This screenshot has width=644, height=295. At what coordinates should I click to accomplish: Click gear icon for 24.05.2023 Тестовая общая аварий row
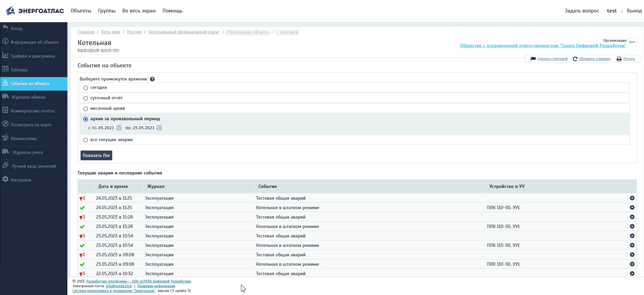(x=632, y=198)
